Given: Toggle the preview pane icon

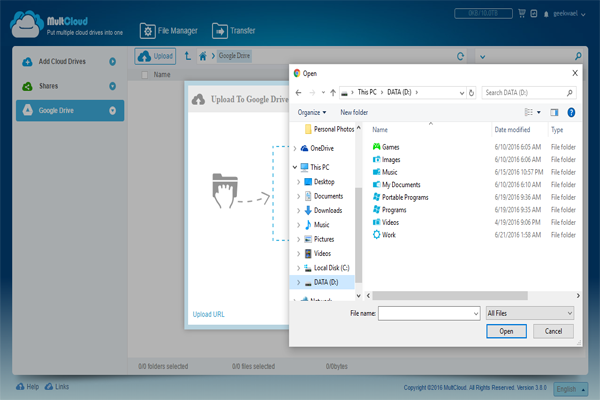Looking at the screenshot, I should (554, 113).
